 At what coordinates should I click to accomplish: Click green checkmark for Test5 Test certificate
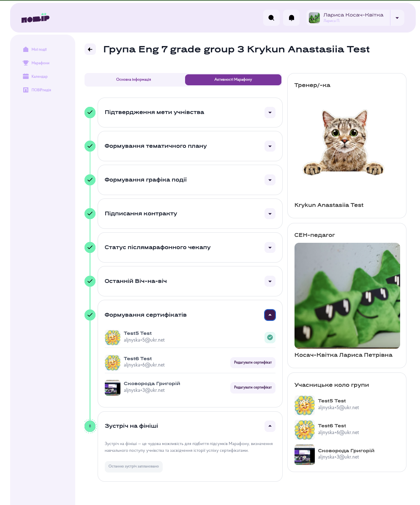pos(270,337)
